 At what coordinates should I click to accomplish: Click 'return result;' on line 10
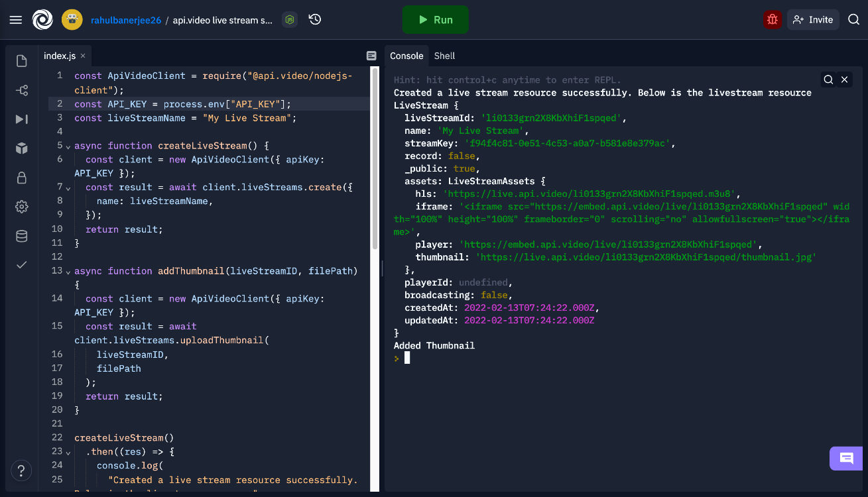(124, 229)
